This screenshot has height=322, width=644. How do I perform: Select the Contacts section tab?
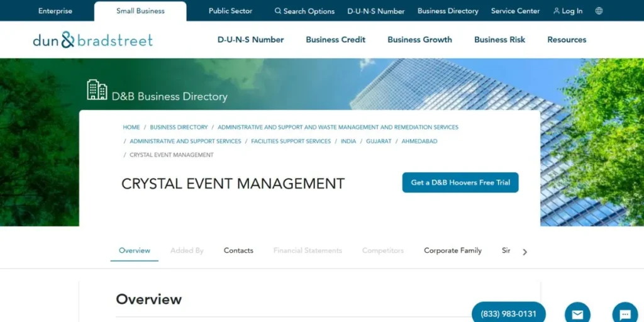pos(238,250)
